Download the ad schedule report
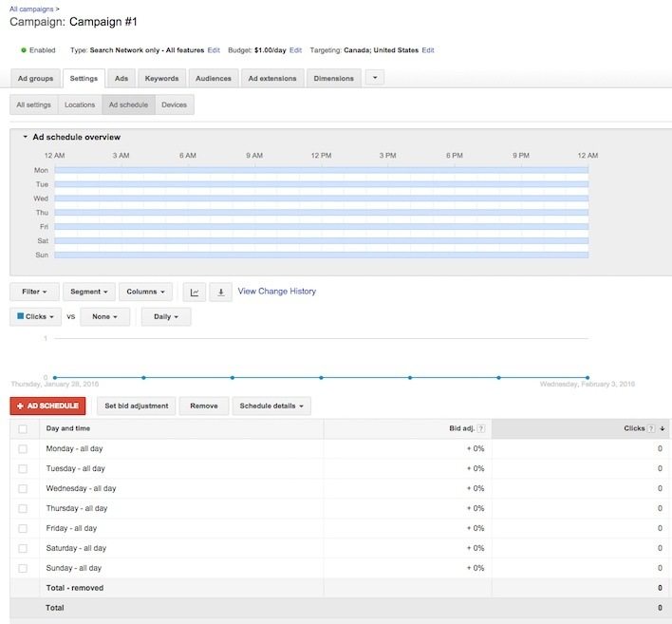 click(x=221, y=293)
